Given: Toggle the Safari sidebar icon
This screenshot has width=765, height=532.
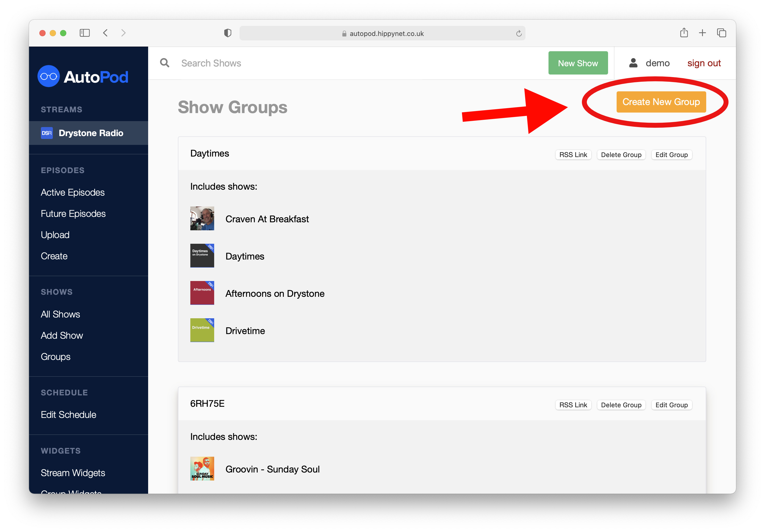Looking at the screenshot, I should tap(85, 33).
